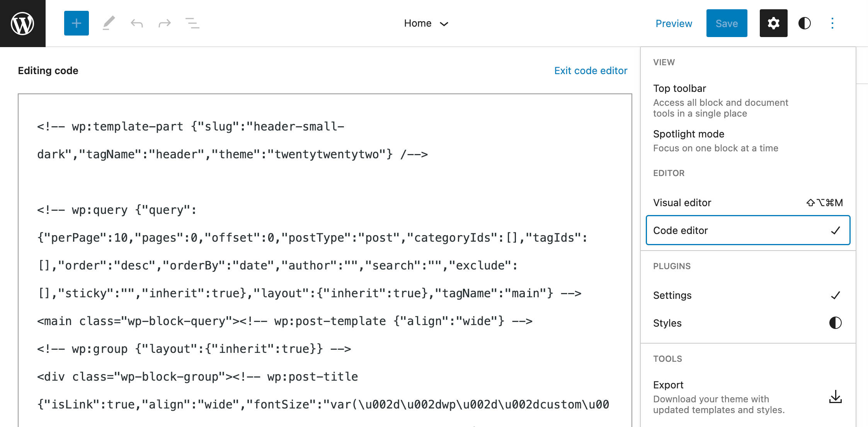
Task: Click the Export download icon
Action: click(835, 396)
